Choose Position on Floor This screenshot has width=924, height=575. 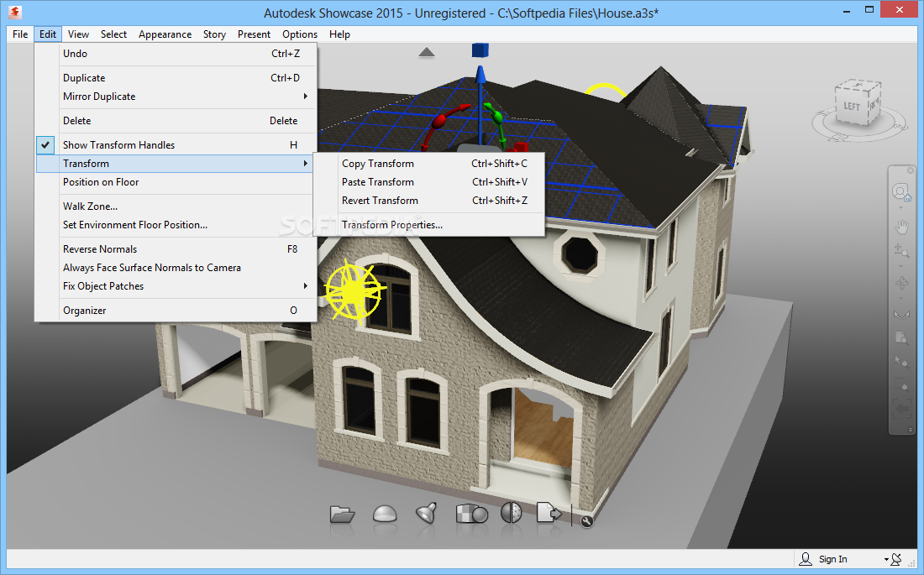coord(176,182)
